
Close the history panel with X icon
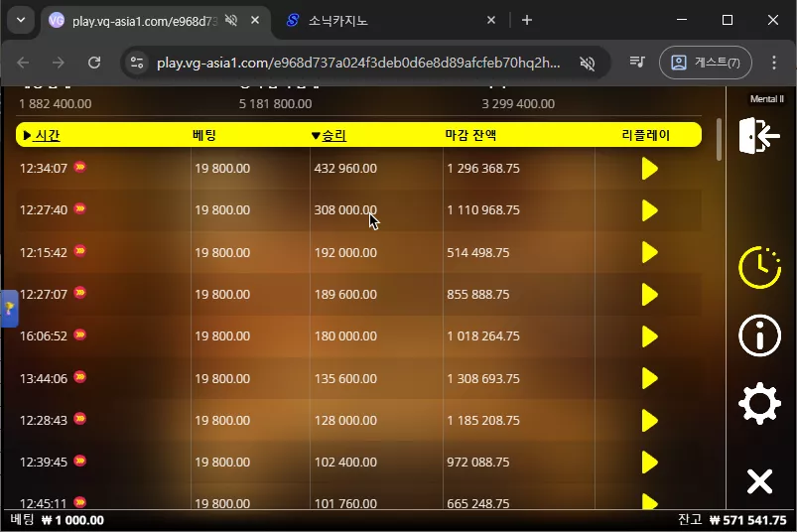[759, 481]
